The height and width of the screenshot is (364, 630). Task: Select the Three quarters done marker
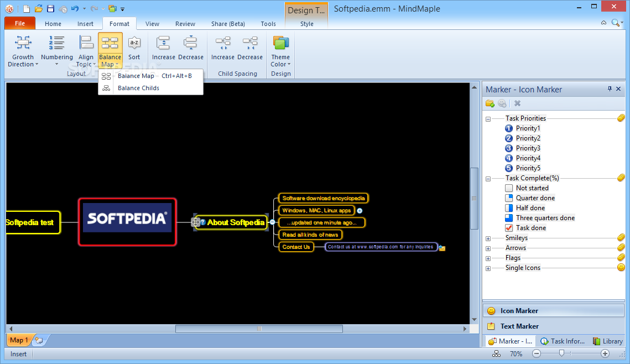tap(509, 218)
